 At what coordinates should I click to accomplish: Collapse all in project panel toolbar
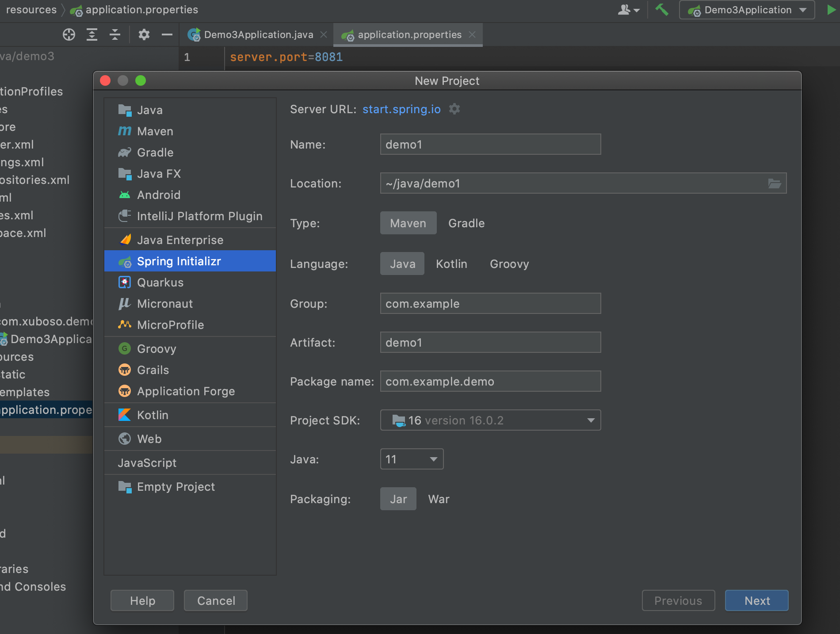115,34
